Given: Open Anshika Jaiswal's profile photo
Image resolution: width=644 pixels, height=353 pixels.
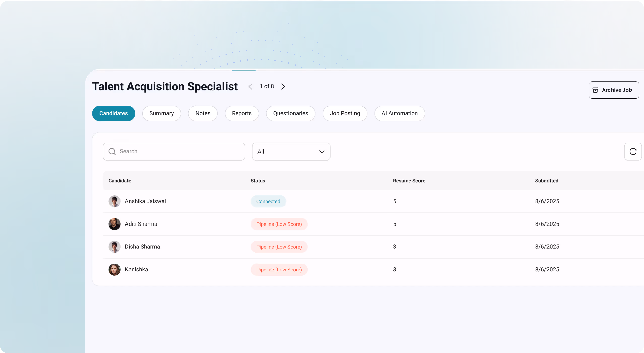Looking at the screenshot, I should [x=114, y=201].
